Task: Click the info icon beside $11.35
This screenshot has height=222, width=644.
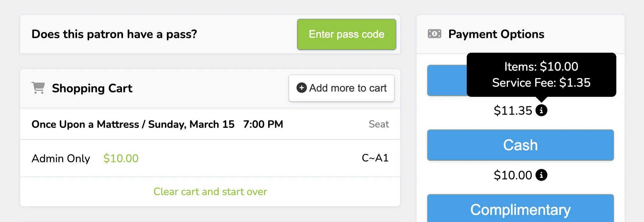Action: (x=541, y=110)
